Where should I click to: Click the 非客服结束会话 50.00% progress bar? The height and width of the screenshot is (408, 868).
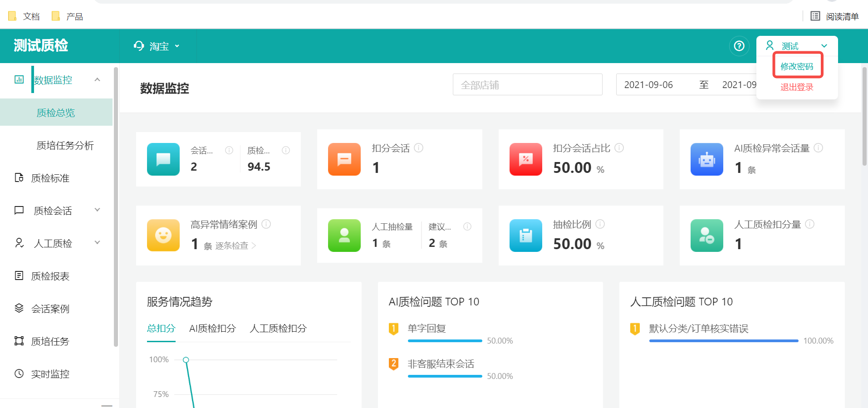[x=445, y=376]
